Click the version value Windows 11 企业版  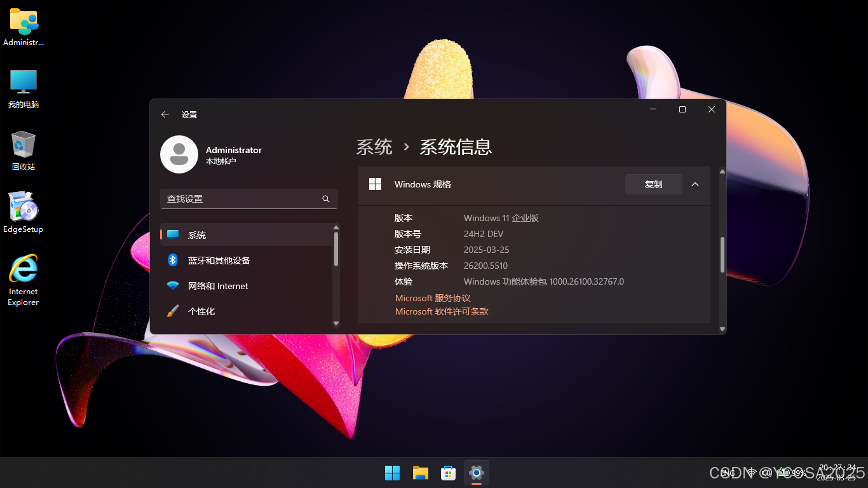(x=501, y=218)
